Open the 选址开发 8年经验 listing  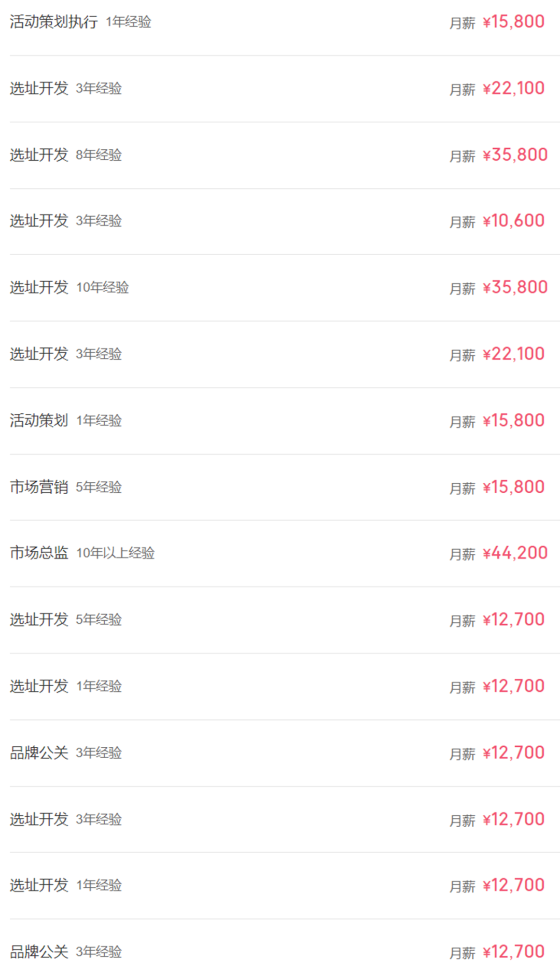(280, 155)
